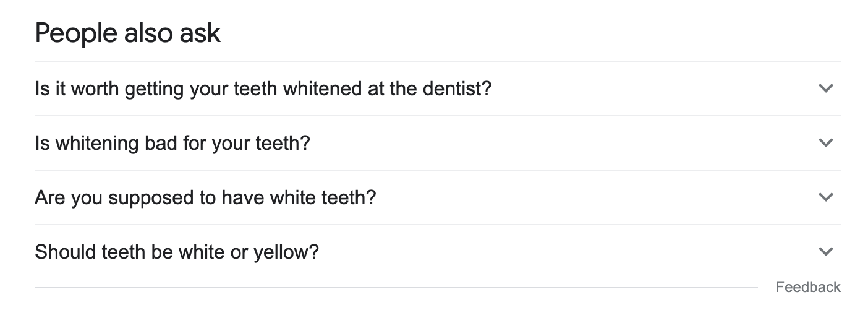
Task: Click the chevron beside "Are you supposed to have white teeth?"
Action: point(825,197)
